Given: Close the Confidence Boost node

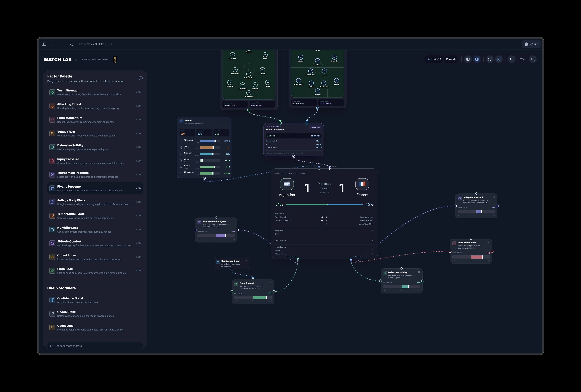Looking at the screenshot, I should 247,261.
